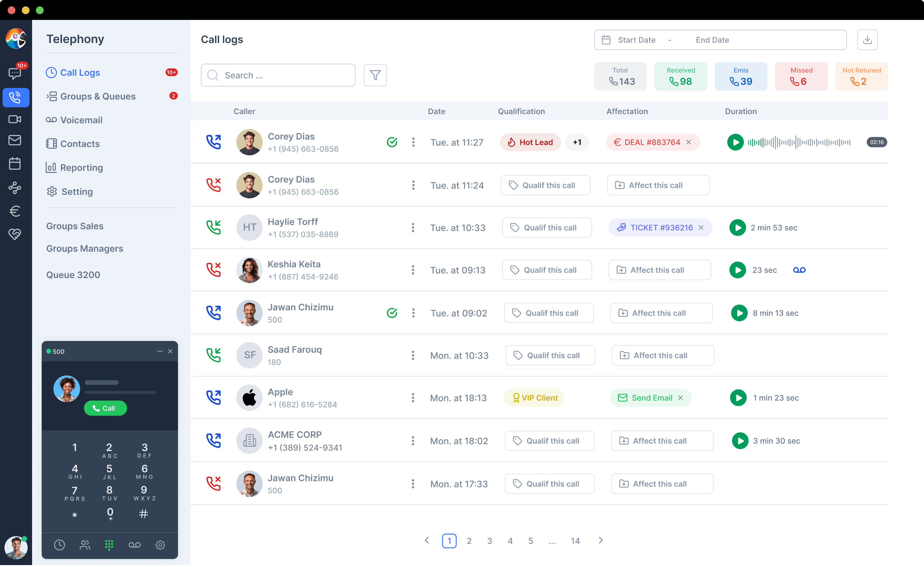Expand the +1 qualification tag on Corey Dias
The image size is (924, 567).
point(577,143)
